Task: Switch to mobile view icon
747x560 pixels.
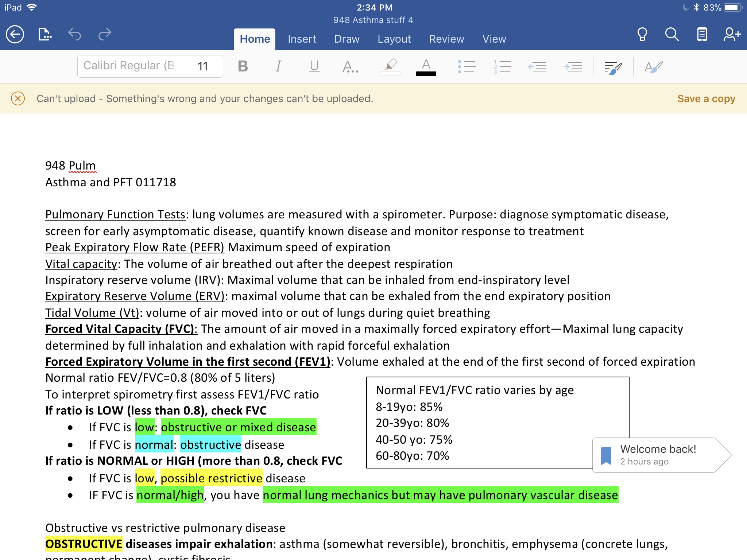Action: tap(702, 35)
